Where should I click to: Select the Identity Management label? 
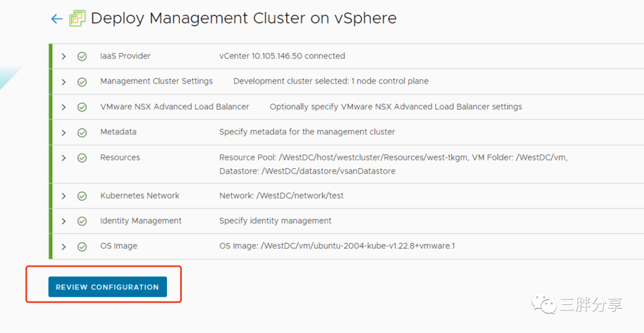[141, 221]
